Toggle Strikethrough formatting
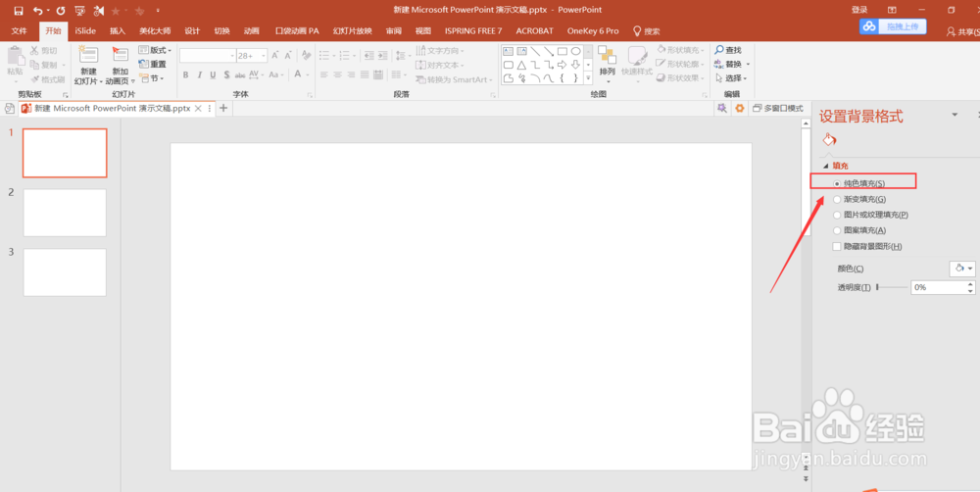The image size is (980, 492). (x=240, y=75)
